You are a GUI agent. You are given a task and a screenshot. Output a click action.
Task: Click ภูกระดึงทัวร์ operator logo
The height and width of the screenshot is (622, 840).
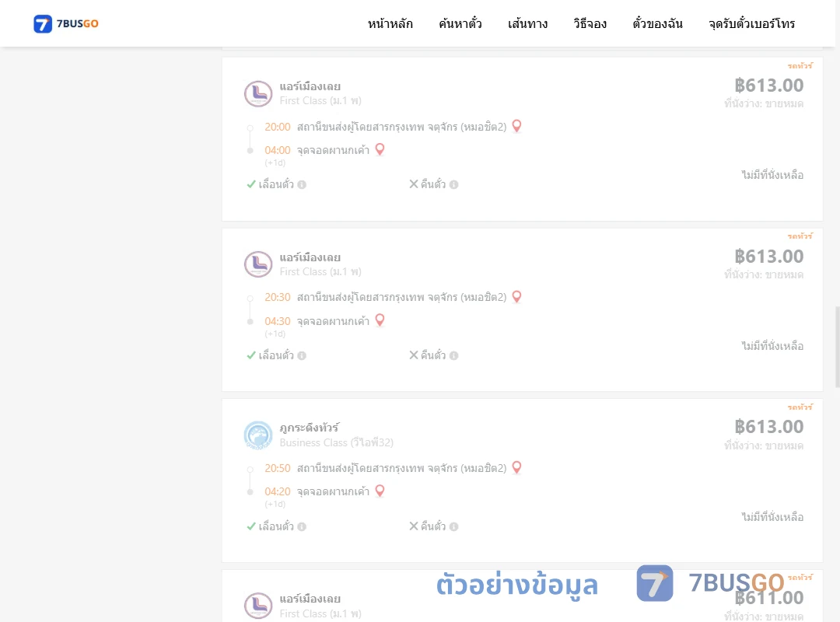tap(258, 435)
